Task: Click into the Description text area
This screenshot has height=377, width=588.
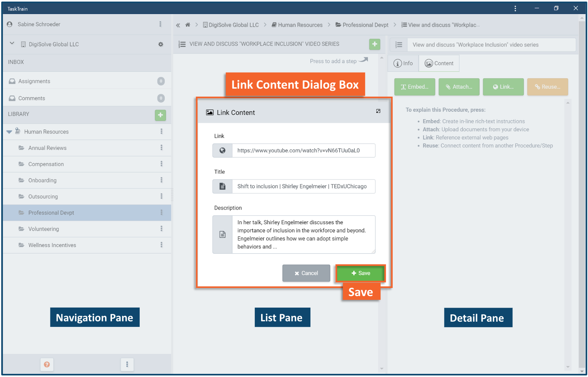Action: (303, 234)
